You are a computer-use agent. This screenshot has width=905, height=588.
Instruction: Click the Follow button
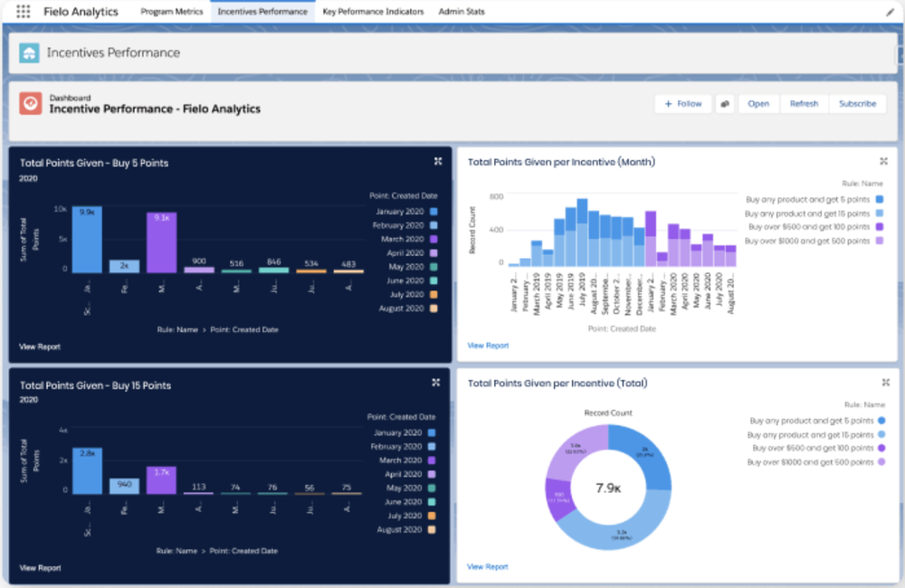682,104
